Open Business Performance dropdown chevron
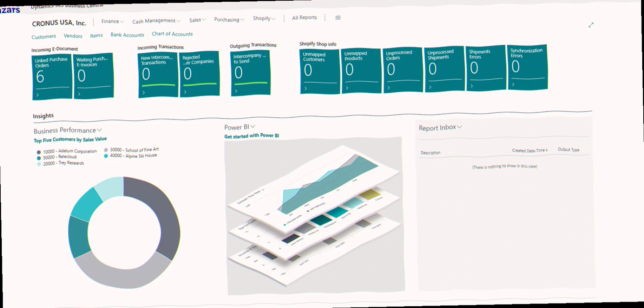Image resolution: width=644 pixels, height=308 pixels. tap(99, 130)
